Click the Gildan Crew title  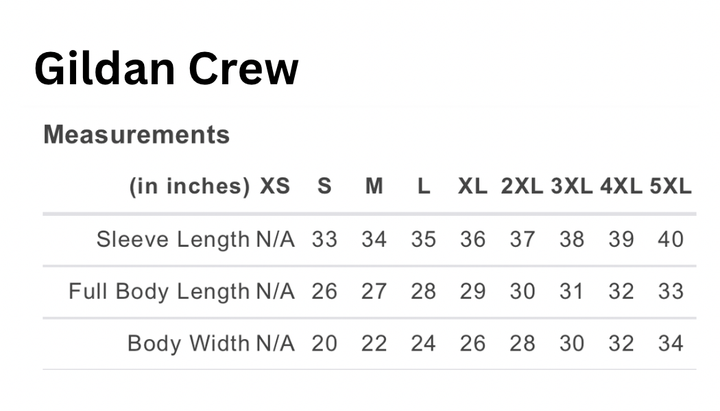click(166, 70)
